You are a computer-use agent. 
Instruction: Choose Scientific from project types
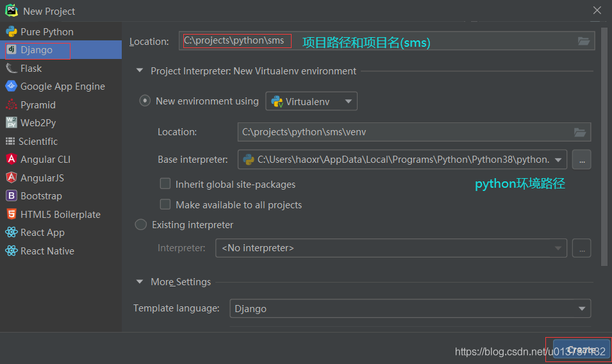click(x=38, y=141)
